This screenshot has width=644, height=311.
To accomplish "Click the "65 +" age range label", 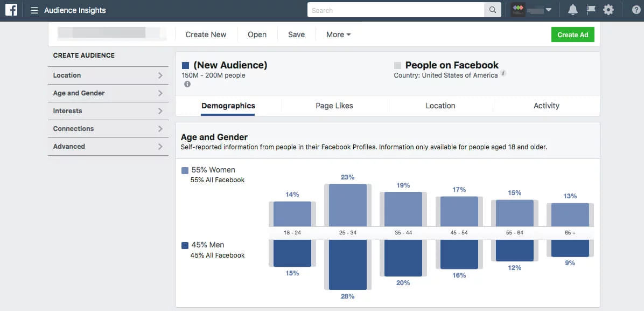I will [570, 233].
